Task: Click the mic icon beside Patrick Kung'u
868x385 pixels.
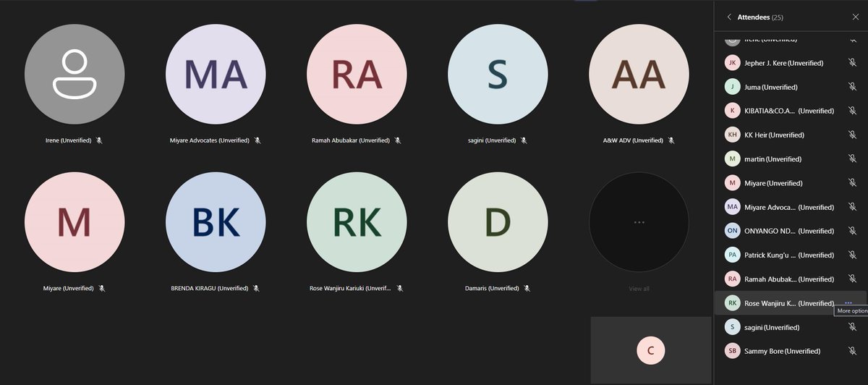Action: [852, 255]
